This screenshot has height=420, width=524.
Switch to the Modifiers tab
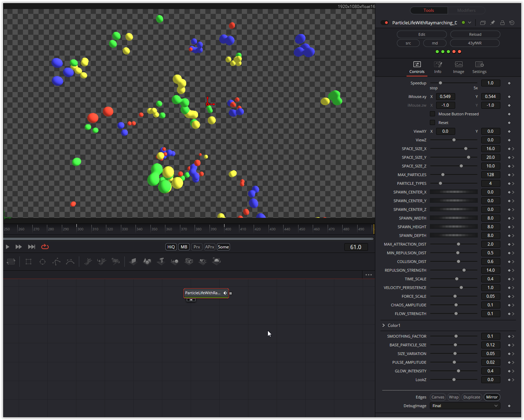(466, 10)
